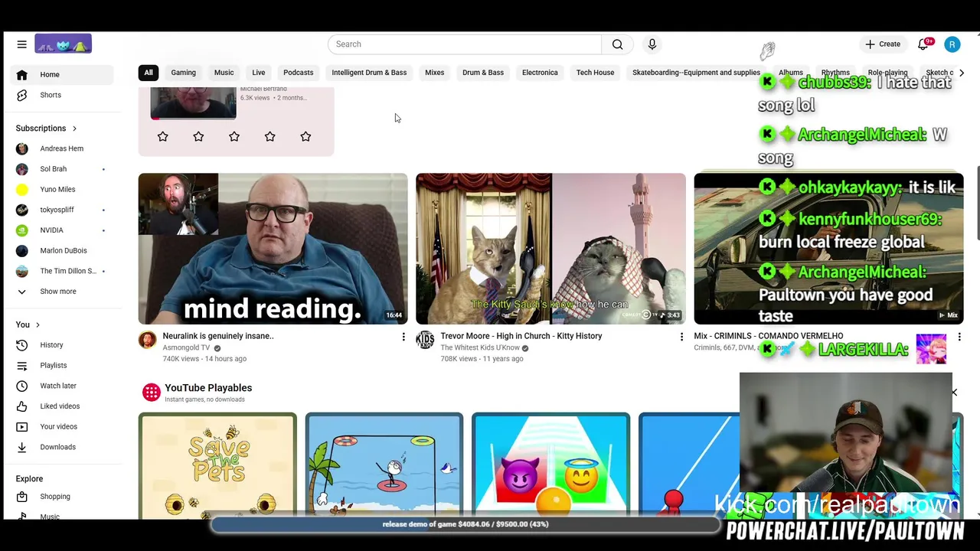Click the YouTube logo in header

click(x=63, y=44)
